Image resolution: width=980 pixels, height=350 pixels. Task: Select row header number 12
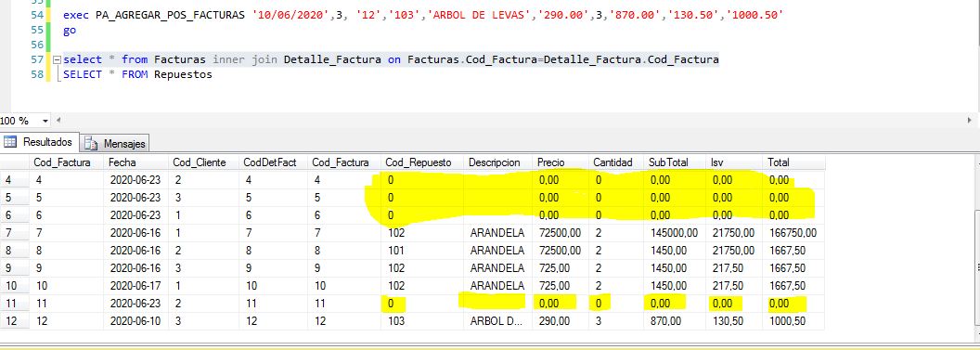click(x=14, y=321)
